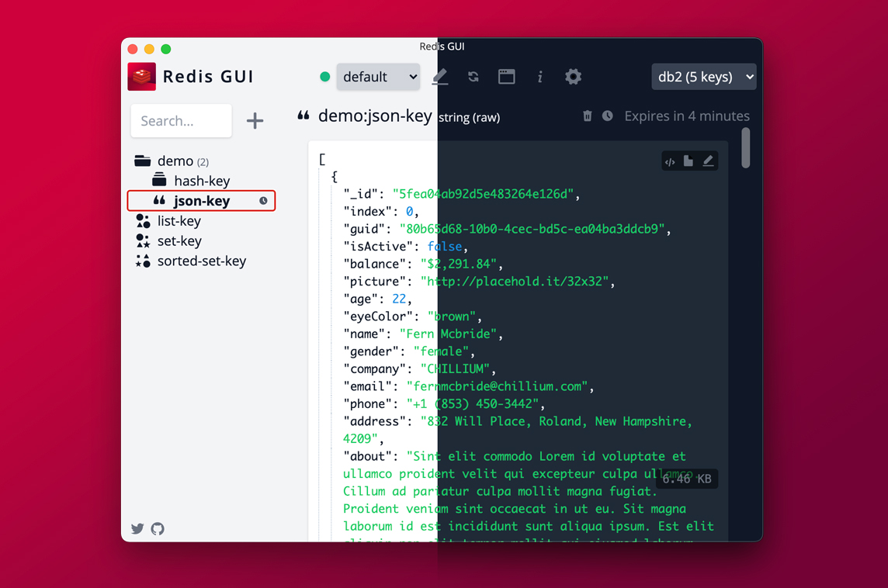
Task: Click the Redis GUI logo icon
Action: tap(141, 76)
